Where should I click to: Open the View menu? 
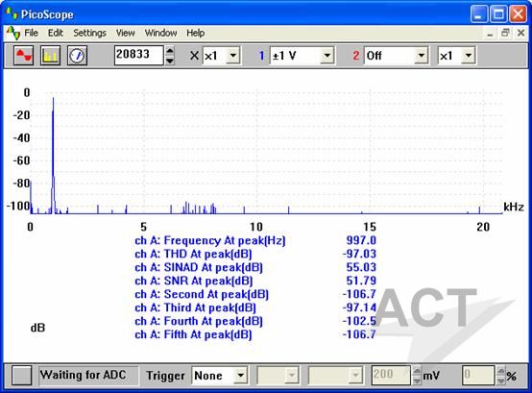pos(125,33)
